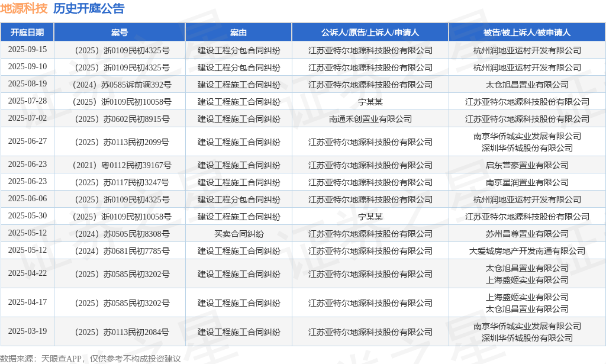Select defendant 启东菩豪置业有限公司

pos(527,165)
